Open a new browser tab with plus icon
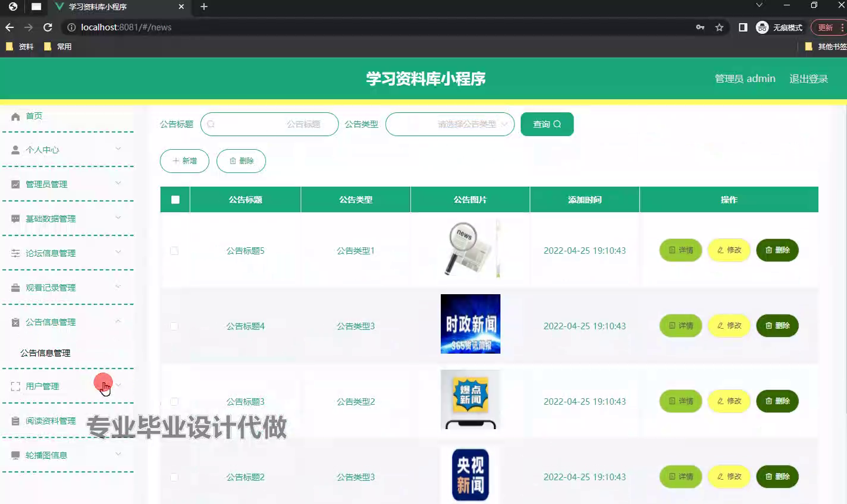Viewport: 847px width, 504px height. (x=204, y=7)
